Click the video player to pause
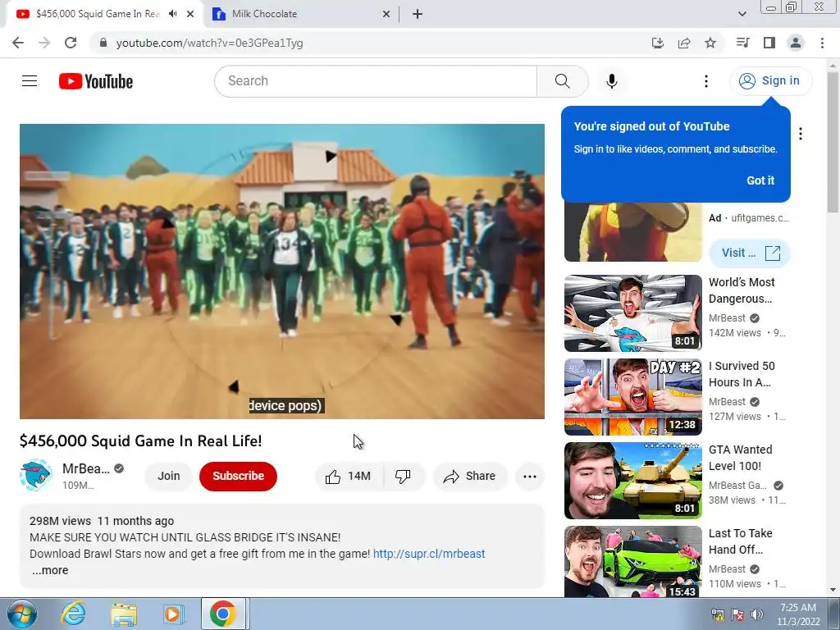 click(x=282, y=271)
